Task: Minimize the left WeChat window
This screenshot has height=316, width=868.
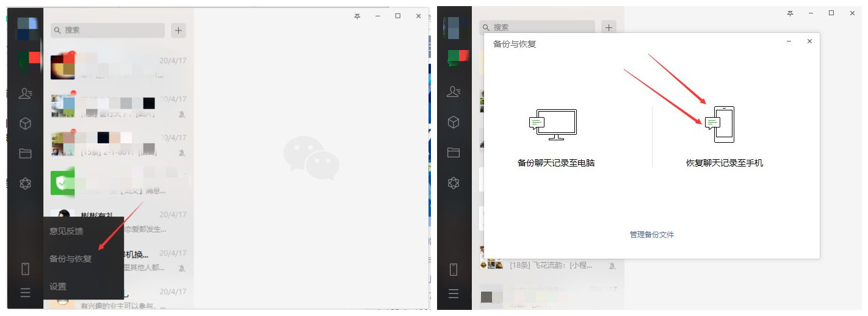Action: pyautogui.click(x=378, y=16)
